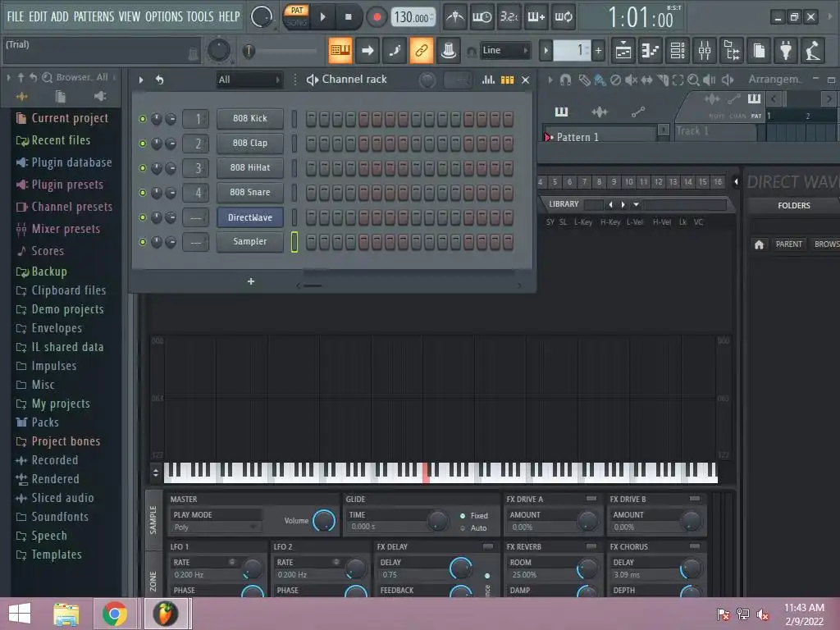Open the Mixer view icon

(705, 51)
